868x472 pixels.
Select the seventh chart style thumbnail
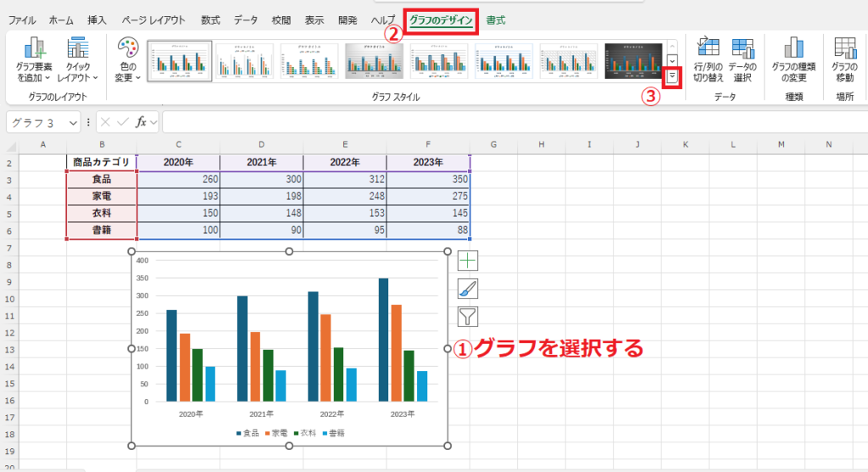click(569, 61)
